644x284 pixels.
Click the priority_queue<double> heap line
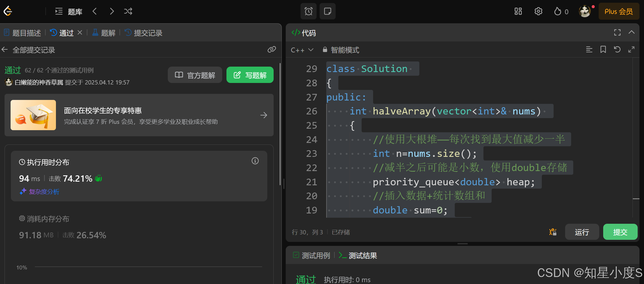pos(454,182)
